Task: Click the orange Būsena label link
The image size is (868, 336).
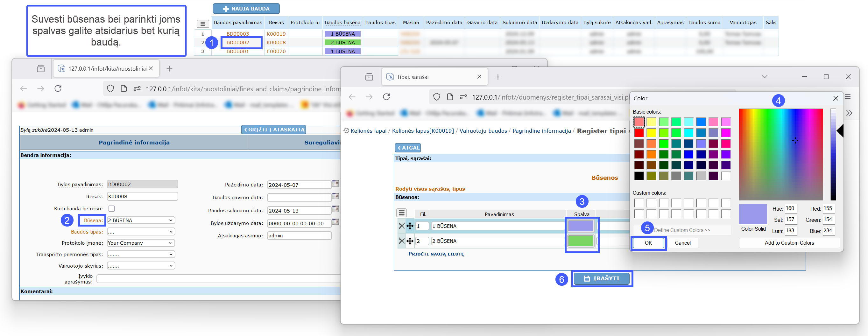Action: pyautogui.click(x=93, y=220)
